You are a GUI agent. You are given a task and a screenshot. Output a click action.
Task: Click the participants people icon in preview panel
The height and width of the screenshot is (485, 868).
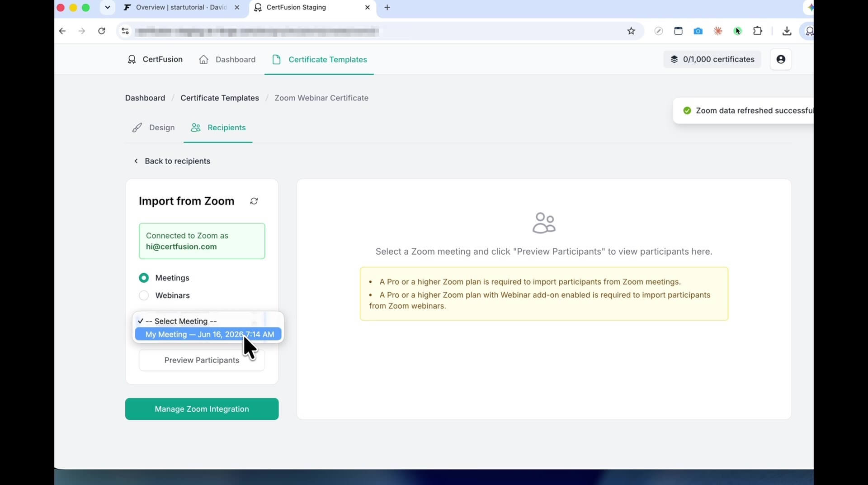(544, 223)
